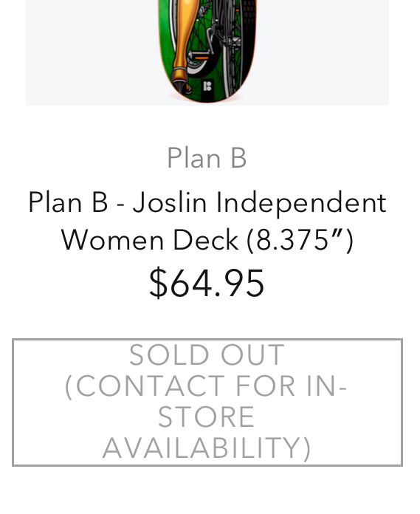Image resolution: width=420 pixels, height=514 pixels.
Task: Click the word AVAILABILITY in sold out box
Action: [207, 448]
